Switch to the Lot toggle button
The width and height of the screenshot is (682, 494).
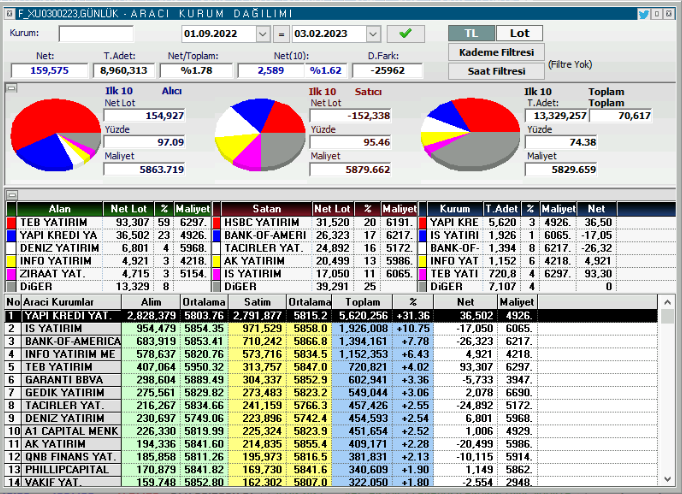click(519, 33)
